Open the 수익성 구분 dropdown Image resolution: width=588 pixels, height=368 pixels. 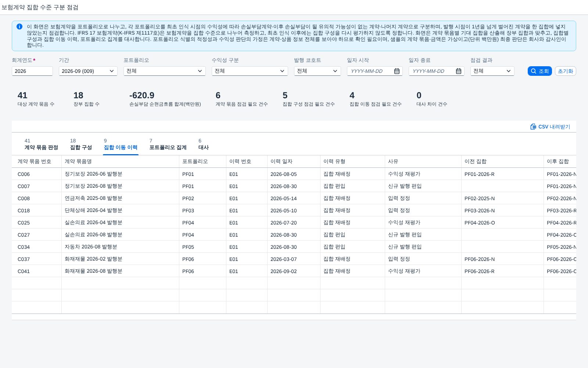coord(250,71)
